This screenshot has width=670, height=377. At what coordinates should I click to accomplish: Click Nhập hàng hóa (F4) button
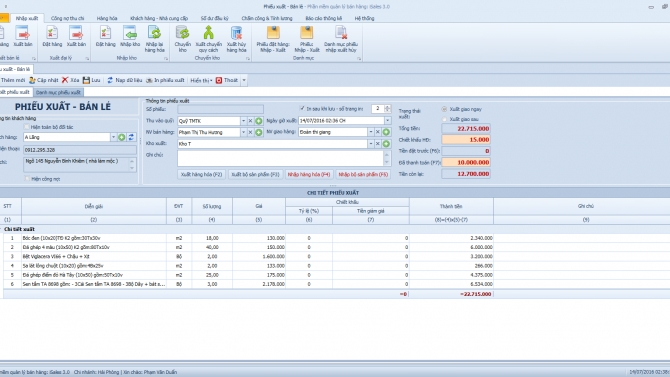[309, 174]
